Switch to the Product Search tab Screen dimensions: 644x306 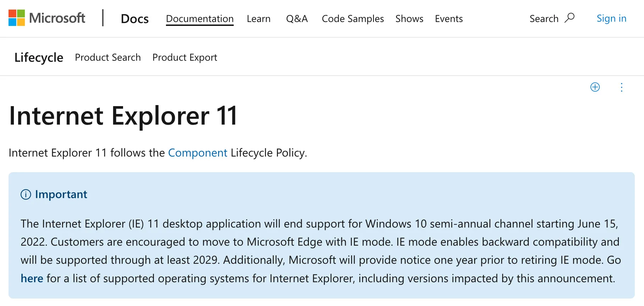pos(108,58)
